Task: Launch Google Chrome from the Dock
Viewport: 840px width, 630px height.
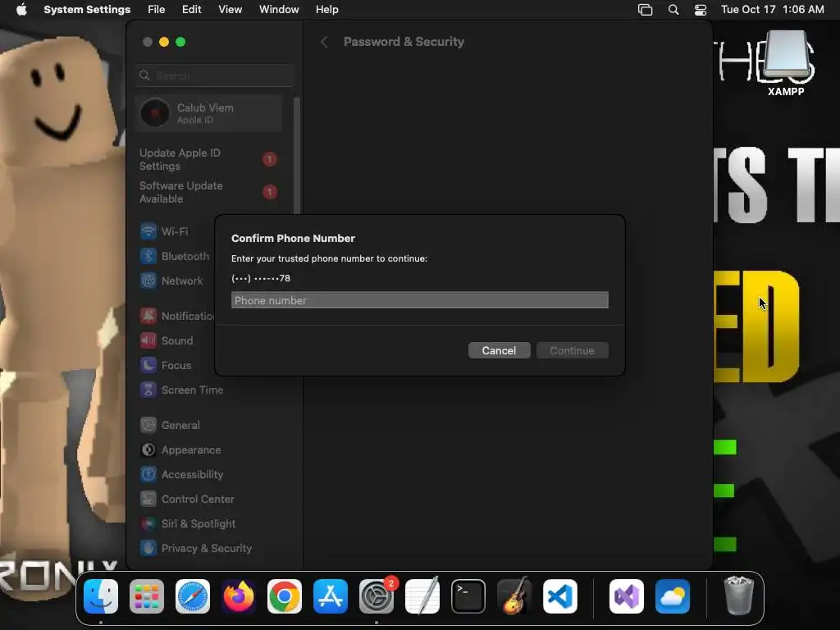Action: (x=285, y=596)
